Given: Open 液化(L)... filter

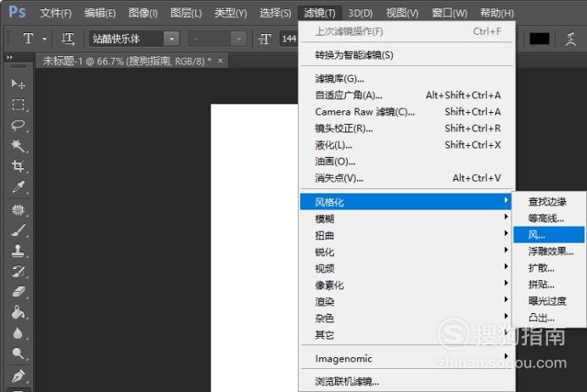Looking at the screenshot, I should 407,144.
